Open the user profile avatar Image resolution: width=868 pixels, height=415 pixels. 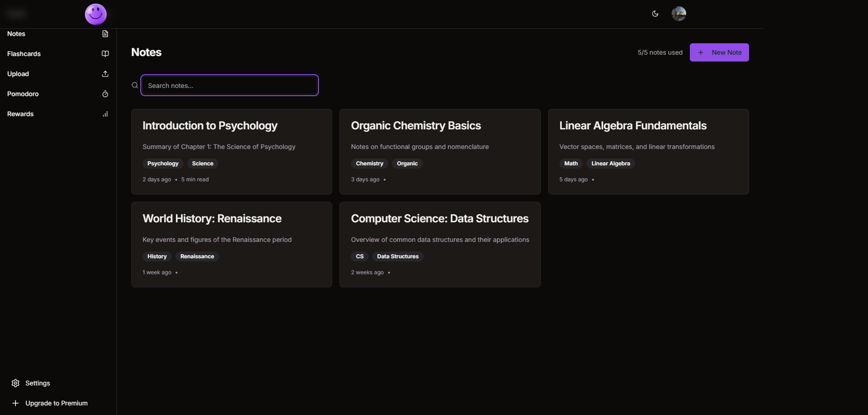[x=678, y=14]
